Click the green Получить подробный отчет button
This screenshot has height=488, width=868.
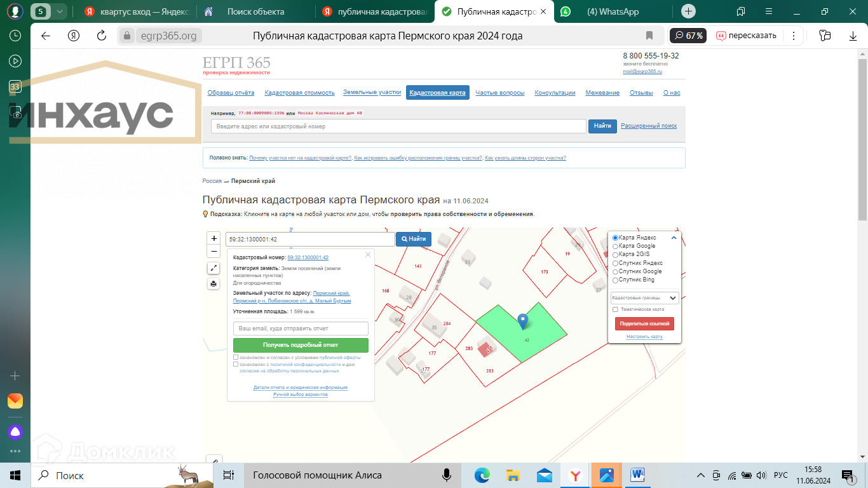point(301,345)
